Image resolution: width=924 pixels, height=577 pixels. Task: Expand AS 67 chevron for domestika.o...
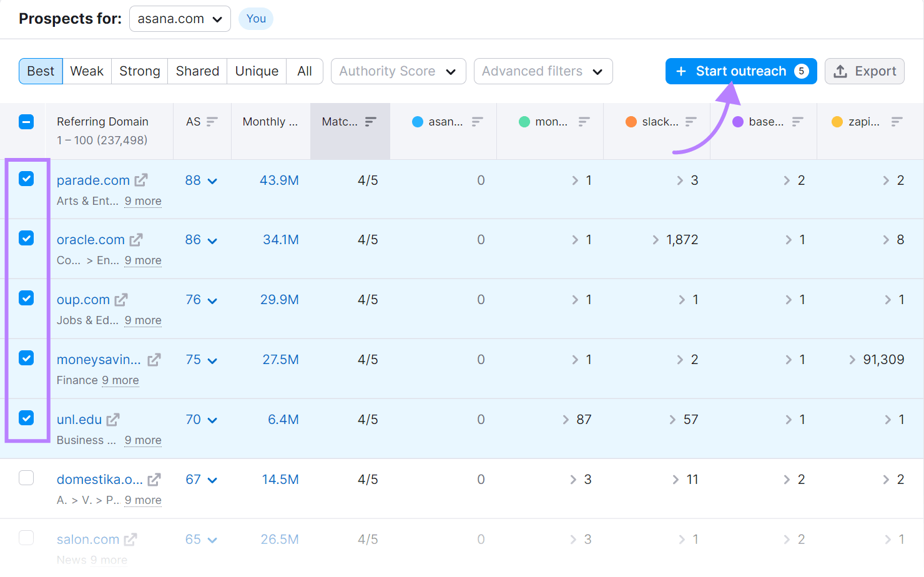tap(212, 481)
